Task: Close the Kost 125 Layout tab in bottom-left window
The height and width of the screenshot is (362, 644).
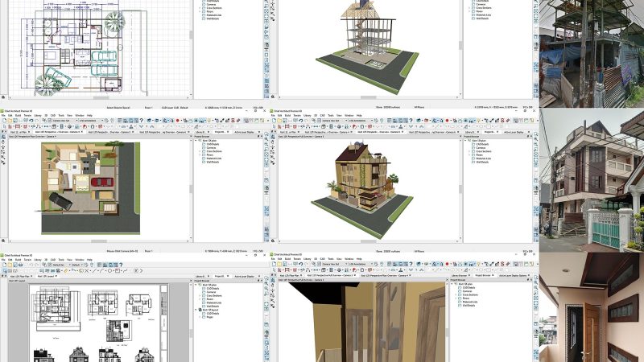Action: [56, 276]
